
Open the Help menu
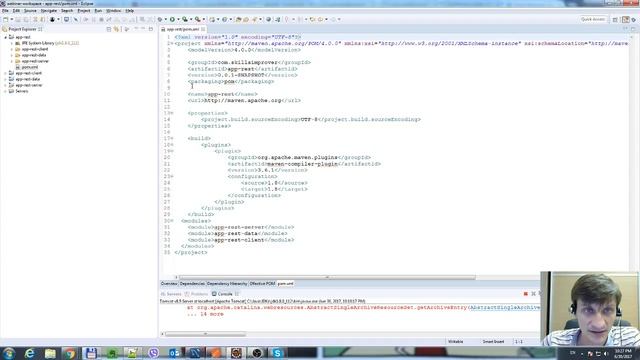(129, 11)
